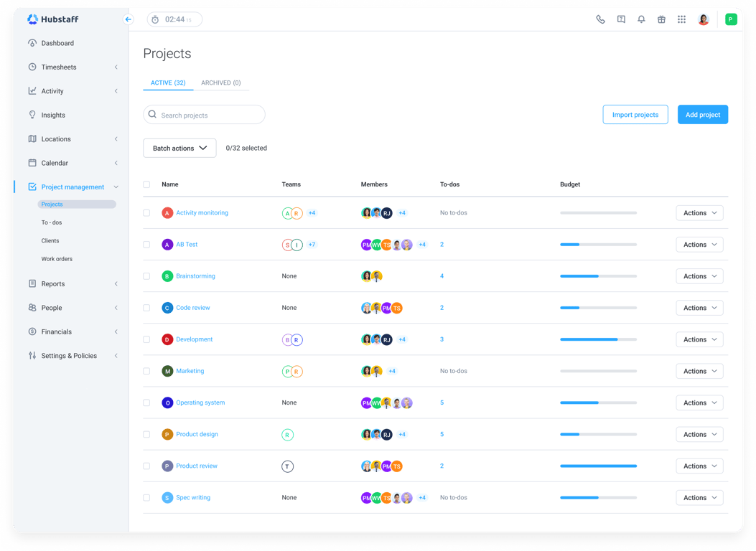The width and height of the screenshot is (756, 551).
Task: Click the People sidebar icon
Action: [x=32, y=307]
